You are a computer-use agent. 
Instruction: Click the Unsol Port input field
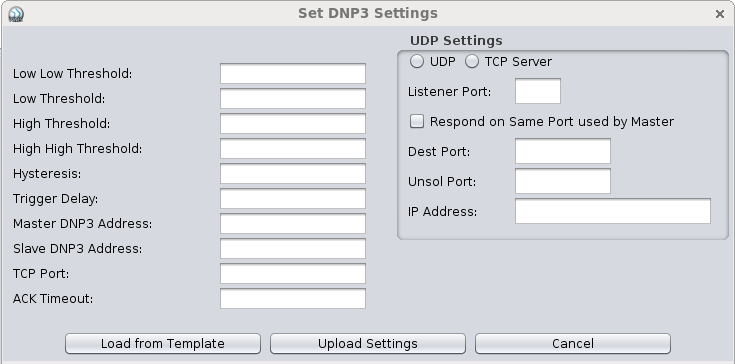(562, 181)
